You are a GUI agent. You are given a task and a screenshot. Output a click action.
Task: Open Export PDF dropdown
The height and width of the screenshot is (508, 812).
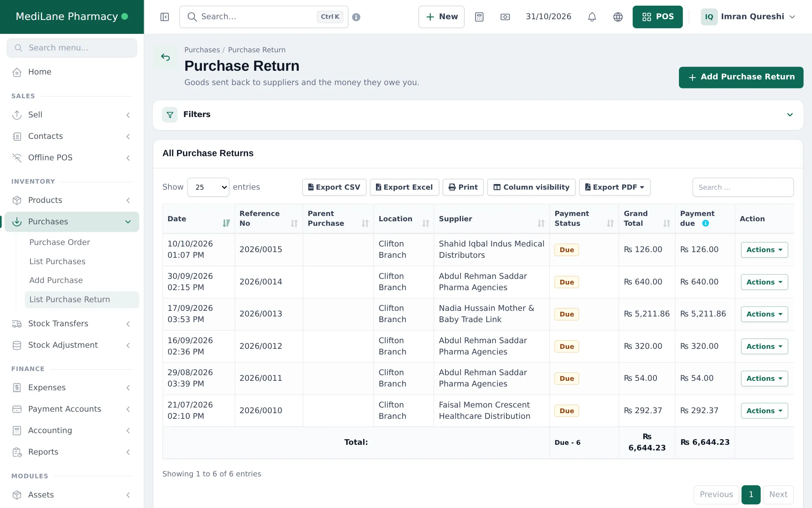pos(615,187)
